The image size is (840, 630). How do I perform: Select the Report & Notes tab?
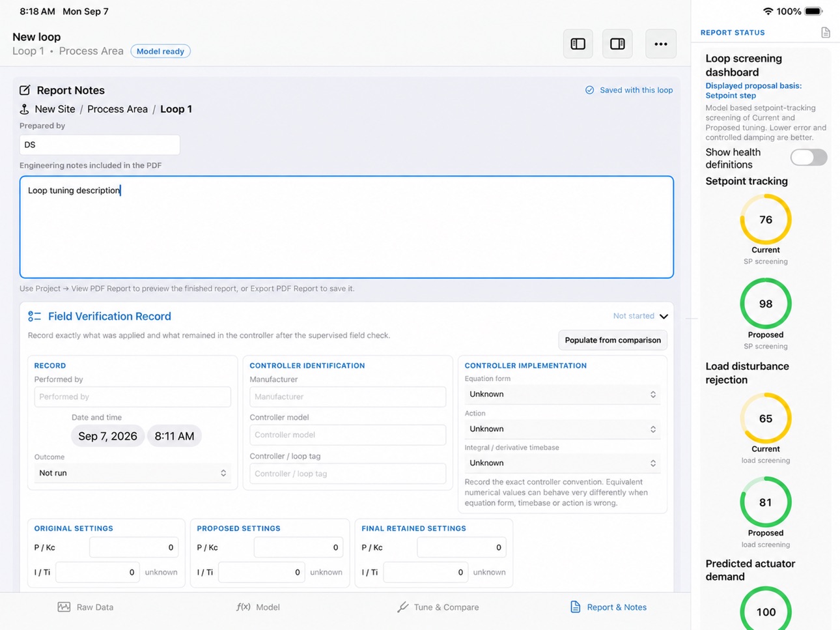click(x=609, y=607)
